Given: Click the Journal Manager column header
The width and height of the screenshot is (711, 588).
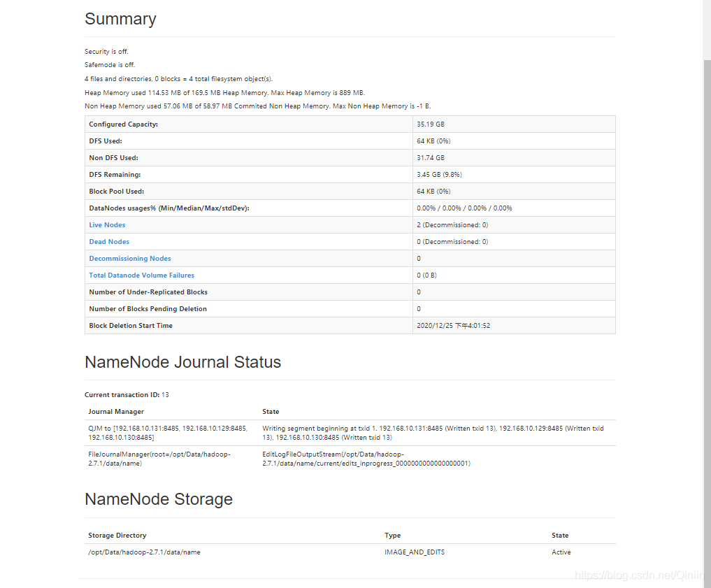Looking at the screenshot, I should 116,412.
